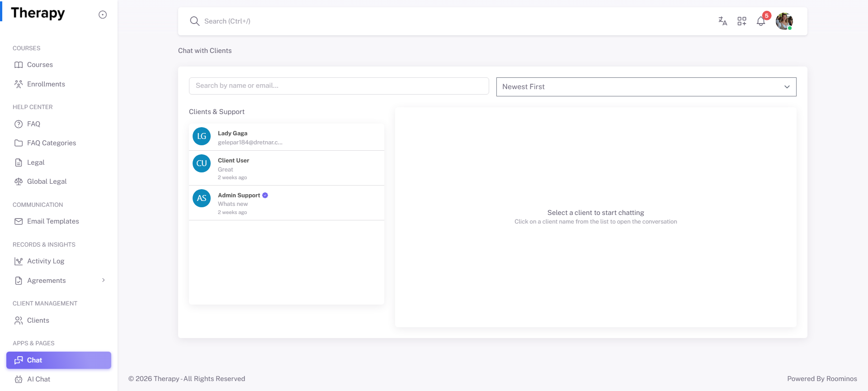Open the AI Chat page
Image resolution: width=868 pixels, height=391 pixels.
(59, 379)
